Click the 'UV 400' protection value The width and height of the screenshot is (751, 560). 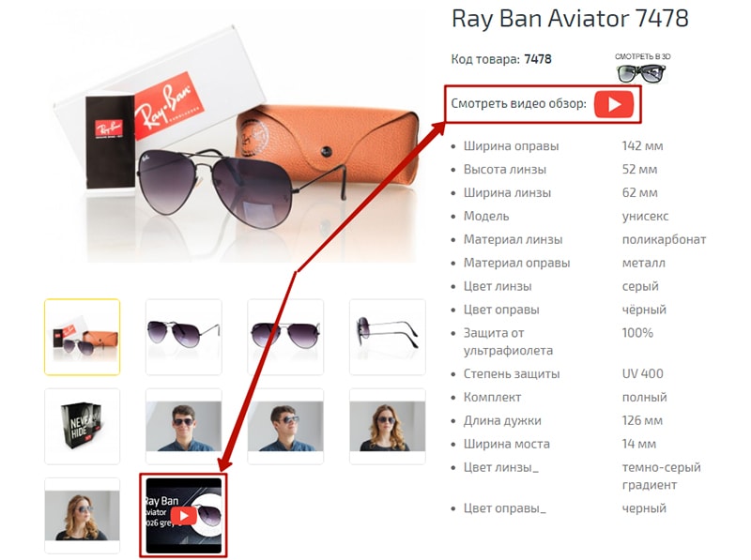pyautogui.click(x=643, y=374)
